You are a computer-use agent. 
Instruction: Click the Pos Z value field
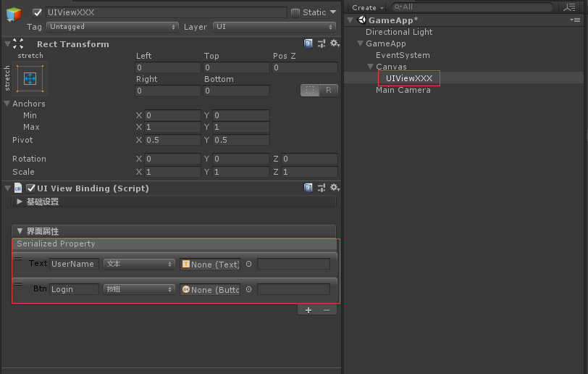[x=305, y=67]
